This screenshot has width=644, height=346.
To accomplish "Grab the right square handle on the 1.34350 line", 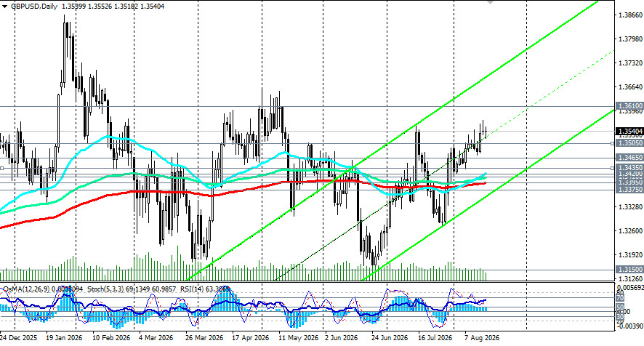I will coord(612,168).
